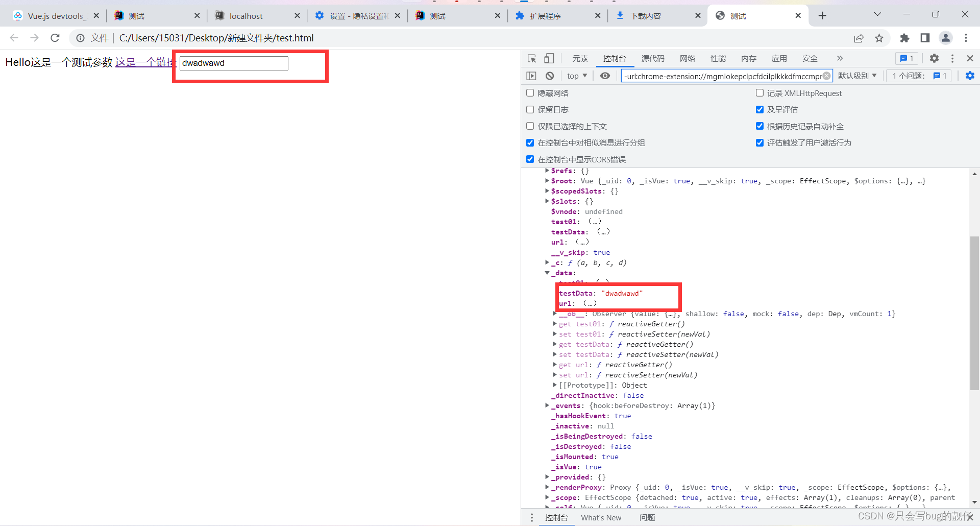Disable 在控制台中对相似消息进行分组 checkbox

tap(530, 142)
